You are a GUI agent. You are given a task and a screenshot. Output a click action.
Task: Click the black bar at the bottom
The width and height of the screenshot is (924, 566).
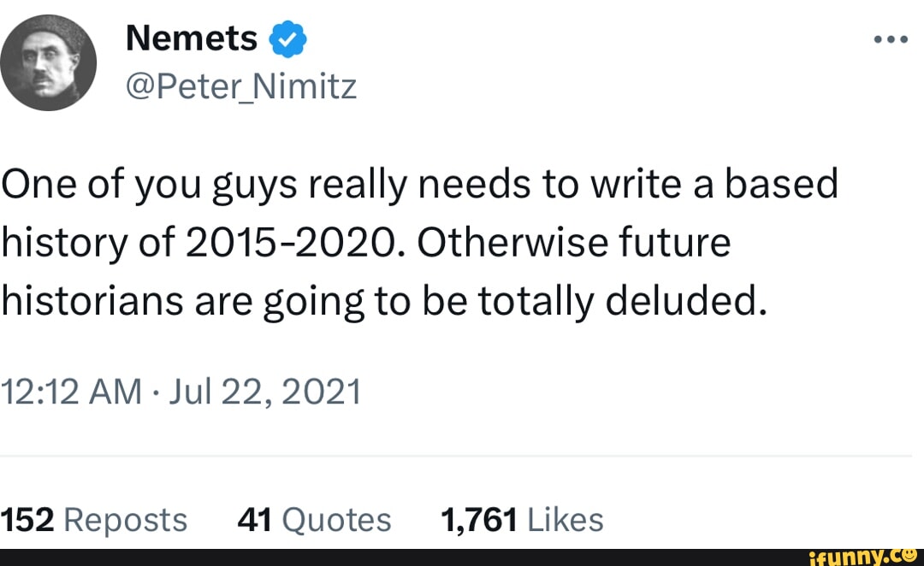pyautogui.click(x=385, y=557)
